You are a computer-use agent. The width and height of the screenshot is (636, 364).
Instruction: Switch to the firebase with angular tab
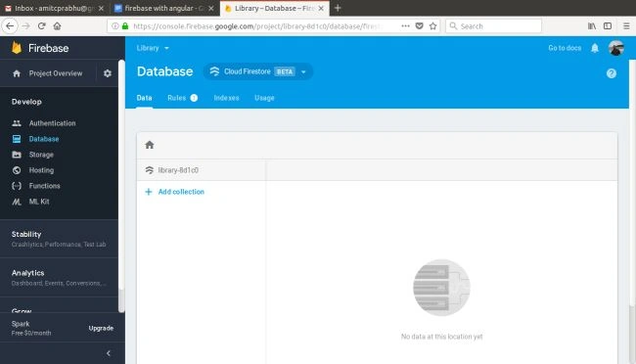162,8
